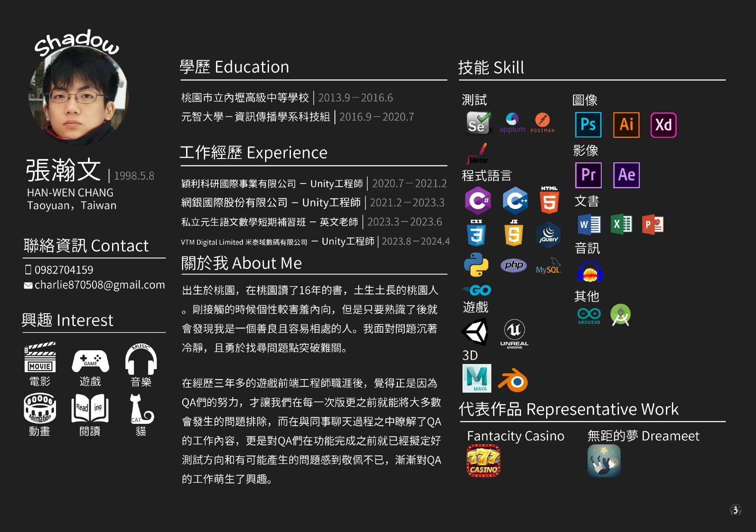Click the game controller interest icon
The width and height of the screenshot is (756, 532).
click(91, 361)
